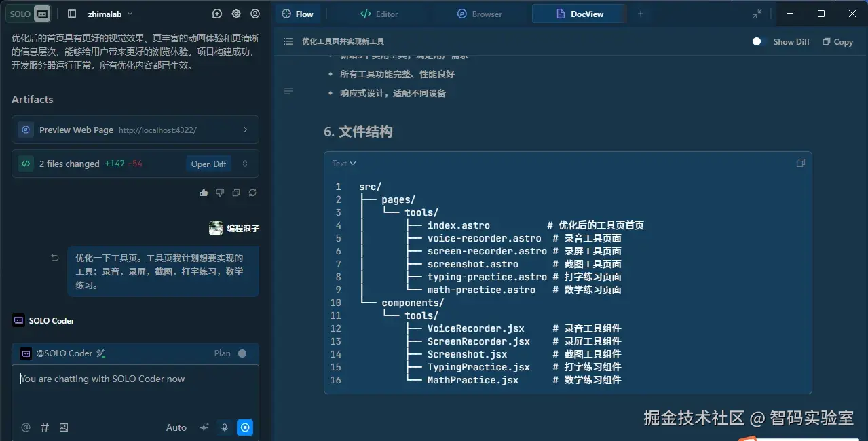Switch to the Browser tab
The height and width of the screenshot is (441, 868).
(479, 14)
